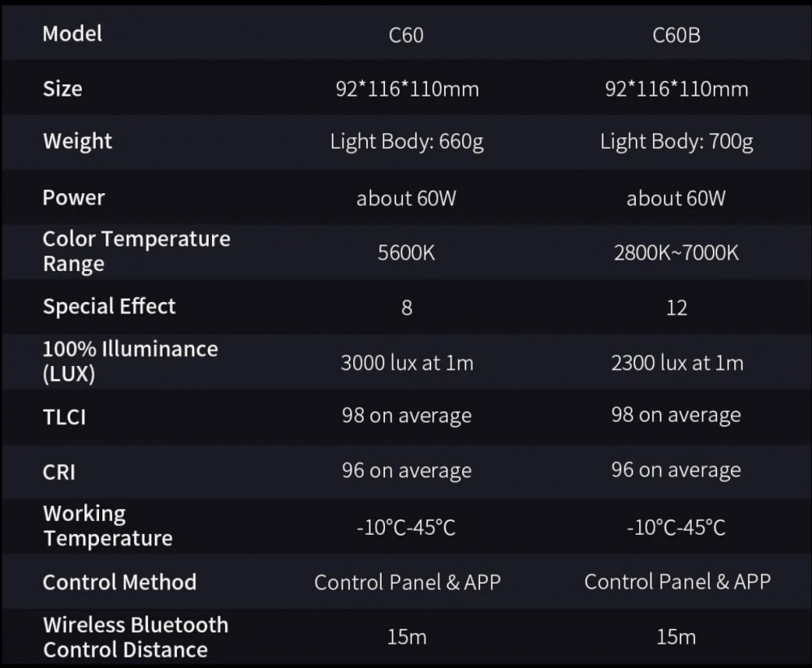
Task: Click the 2300 lux at 1m value
Action: 677,363
